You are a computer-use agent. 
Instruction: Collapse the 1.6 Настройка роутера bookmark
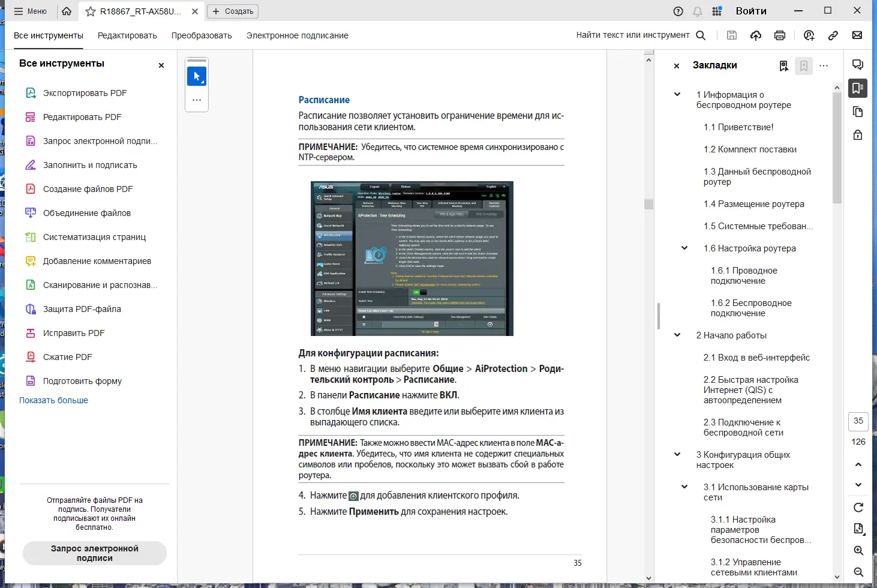click(684, 248)
